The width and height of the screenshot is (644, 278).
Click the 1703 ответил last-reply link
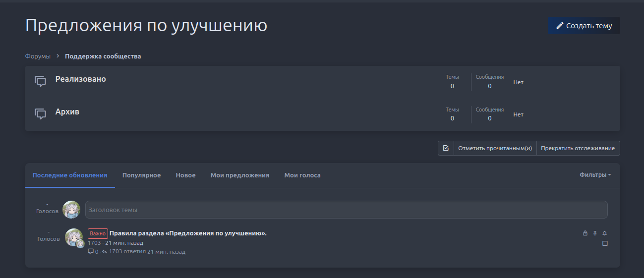(x=127, y=252)
